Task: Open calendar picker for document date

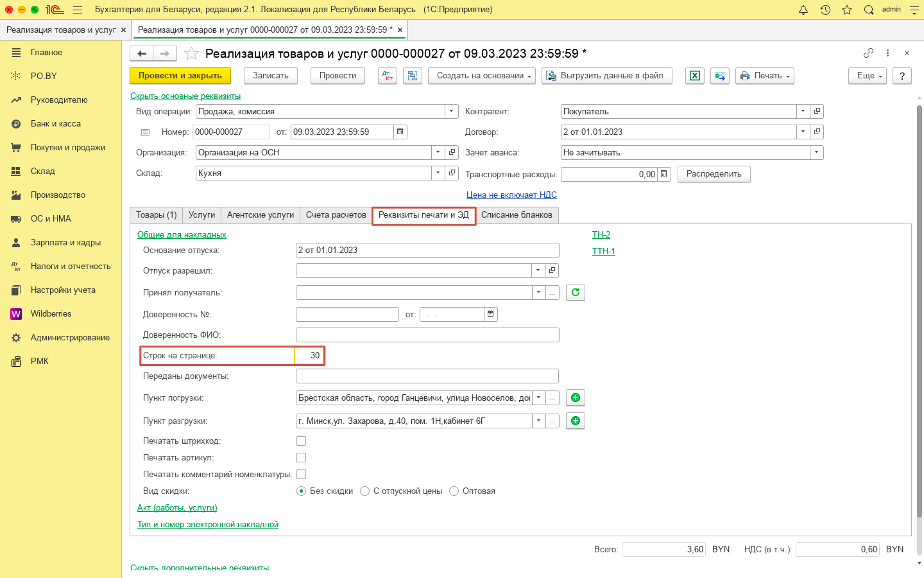Action: point(400,132)
